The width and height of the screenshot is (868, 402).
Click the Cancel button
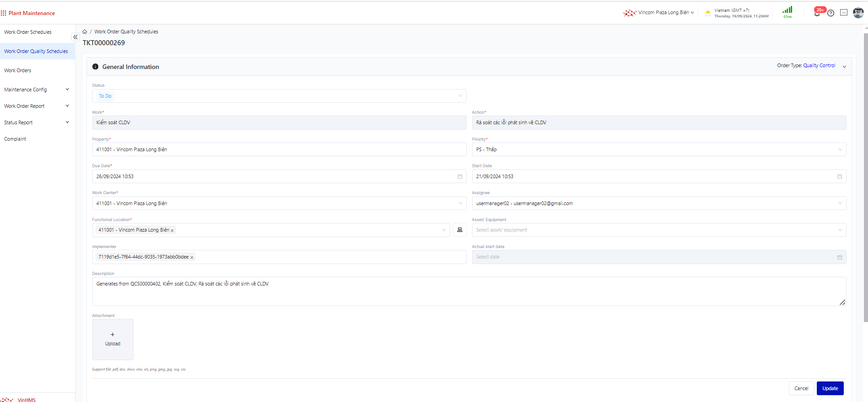801,388
